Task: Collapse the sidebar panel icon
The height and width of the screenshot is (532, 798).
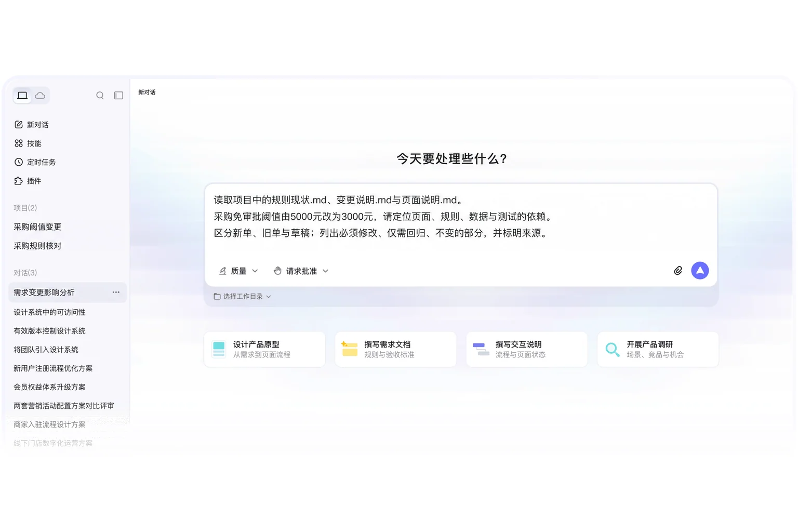Action: (x=118, y=96)
